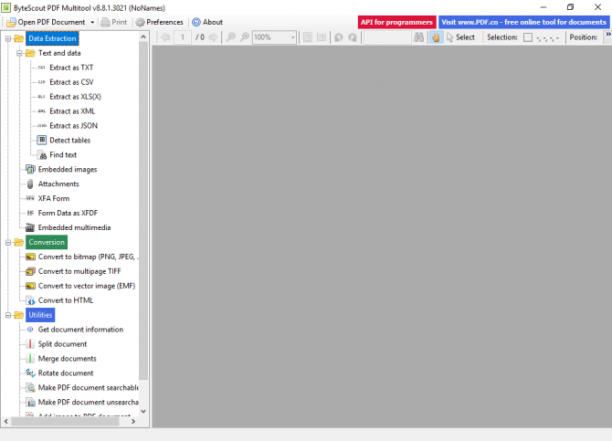
Task: Open the About dialog
Action: point(207,22)
